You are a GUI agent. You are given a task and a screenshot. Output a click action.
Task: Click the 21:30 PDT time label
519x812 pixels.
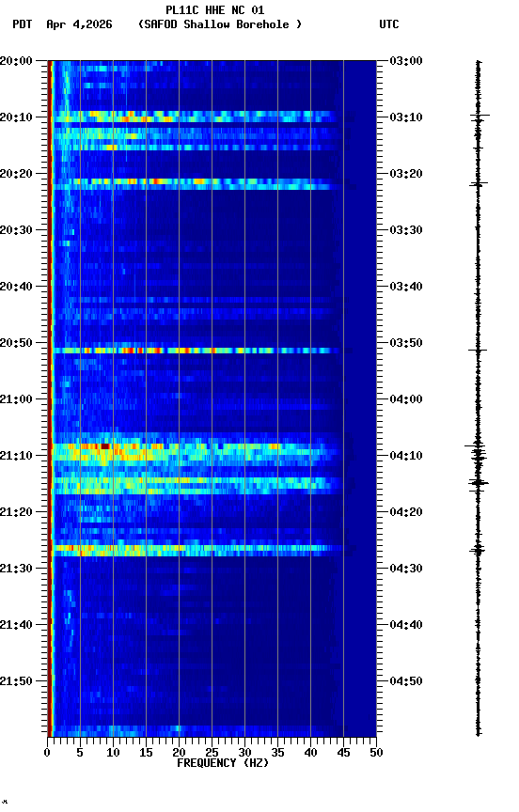(x=16, y=569)
